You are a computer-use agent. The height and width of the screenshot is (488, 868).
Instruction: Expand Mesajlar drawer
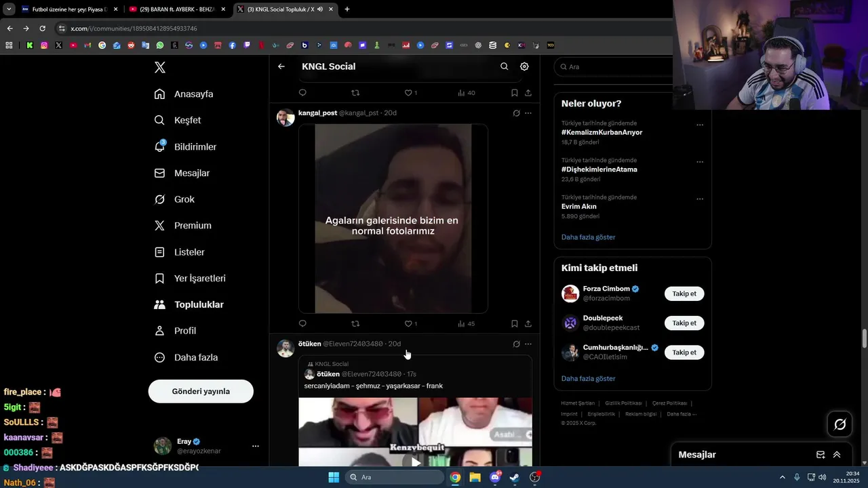point(837,455)
